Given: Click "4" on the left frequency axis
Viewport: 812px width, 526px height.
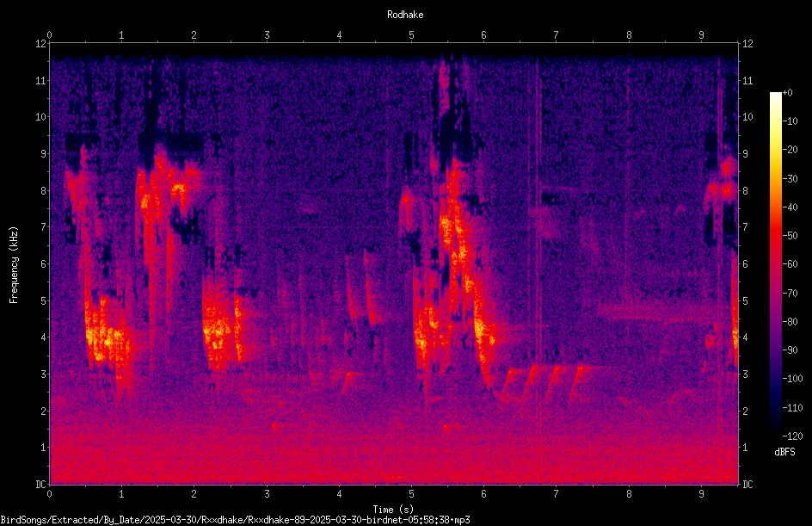Looking at the screenshot, I should [43, 337].
